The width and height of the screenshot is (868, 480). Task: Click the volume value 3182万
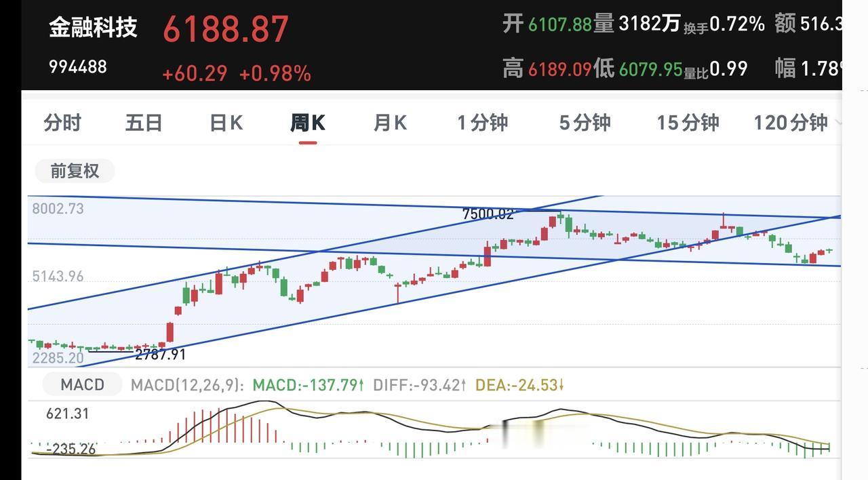[649, 24]
